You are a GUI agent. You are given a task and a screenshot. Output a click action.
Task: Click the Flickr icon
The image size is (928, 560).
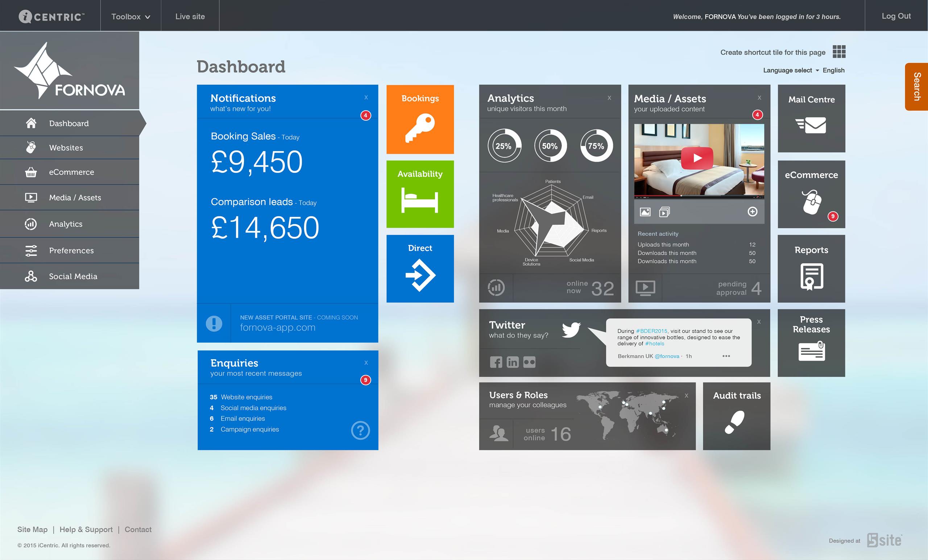[x=529, y=362]
